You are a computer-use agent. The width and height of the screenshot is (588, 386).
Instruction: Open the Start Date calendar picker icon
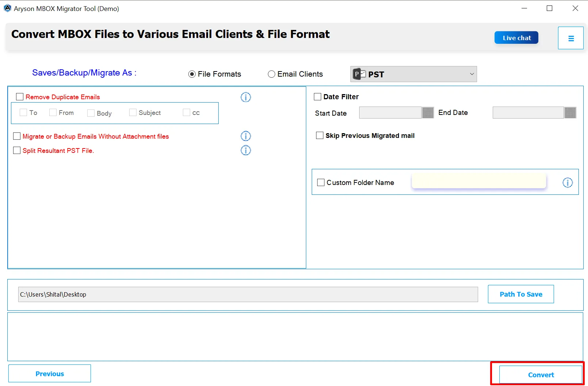[x=427, y=113]
